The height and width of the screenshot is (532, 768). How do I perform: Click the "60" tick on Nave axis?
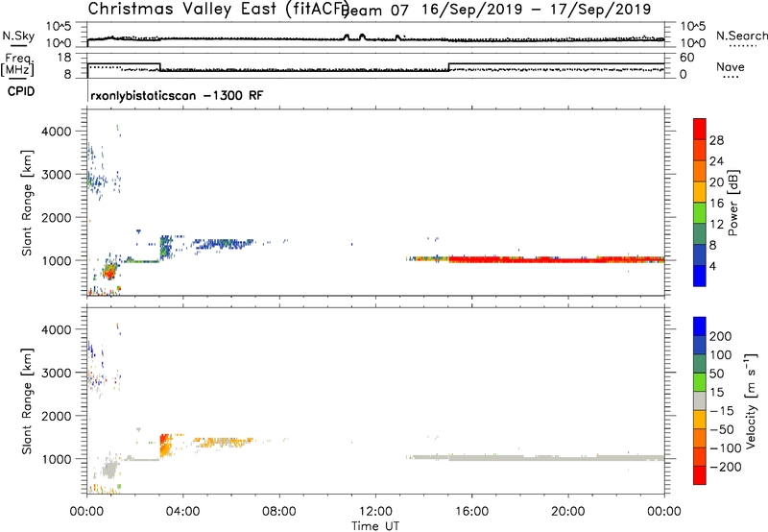pyautogui.click(x=686, y=58)
